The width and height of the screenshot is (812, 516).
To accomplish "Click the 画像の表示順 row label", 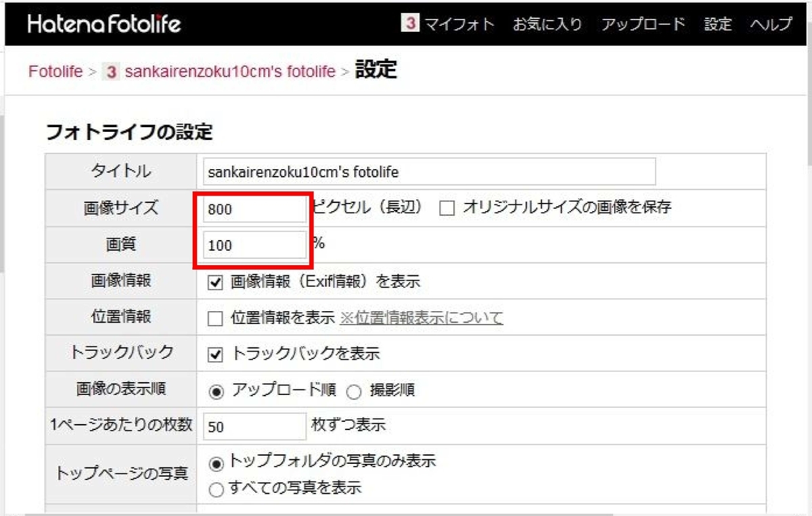I will click(x=121, y=390).
